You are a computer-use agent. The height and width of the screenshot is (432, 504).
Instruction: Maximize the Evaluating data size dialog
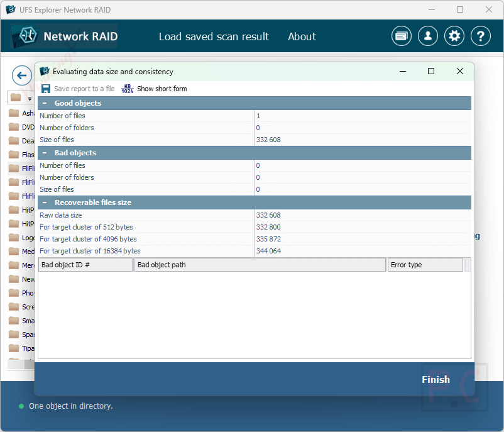tap(431, 71)
